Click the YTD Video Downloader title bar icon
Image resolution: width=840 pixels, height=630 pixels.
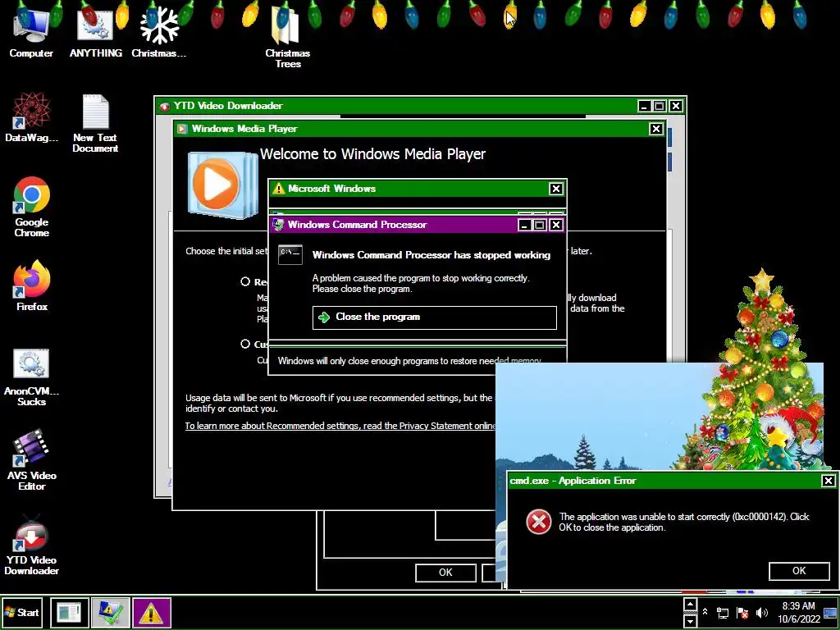click(x=164, y=106)
